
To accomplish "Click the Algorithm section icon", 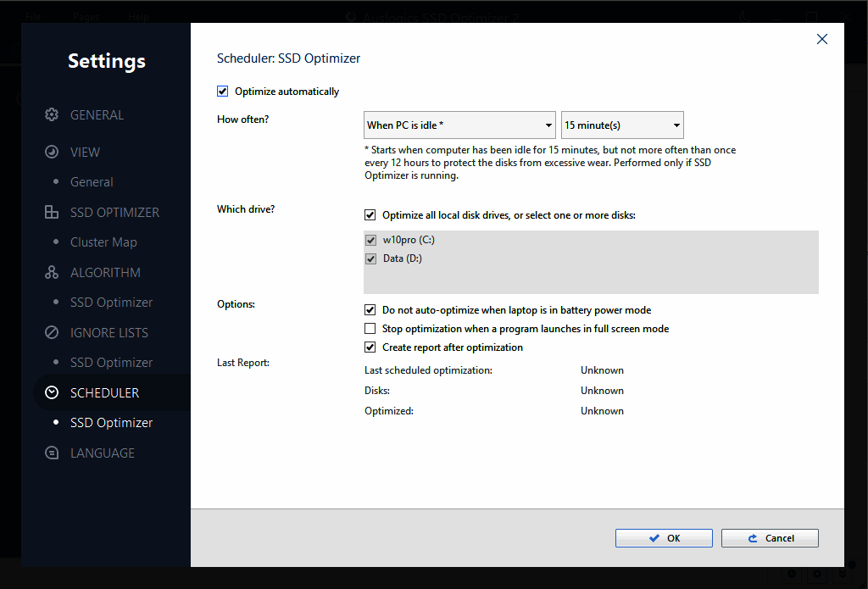I will pos(52,273).
